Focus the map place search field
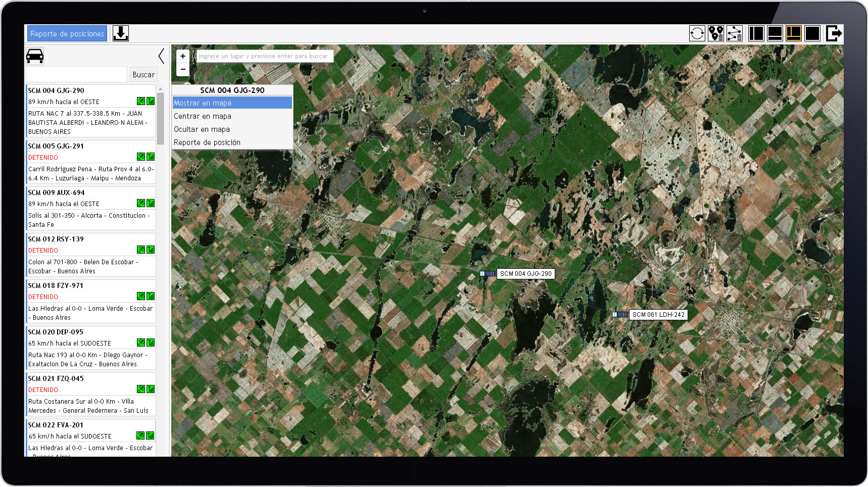The image size is (868, 487). pos(265,56)
